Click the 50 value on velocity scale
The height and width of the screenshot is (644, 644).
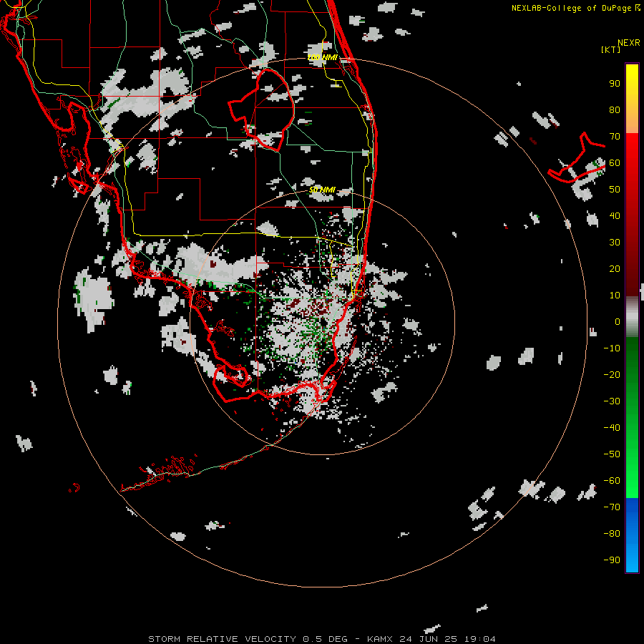tap(615, 190)
